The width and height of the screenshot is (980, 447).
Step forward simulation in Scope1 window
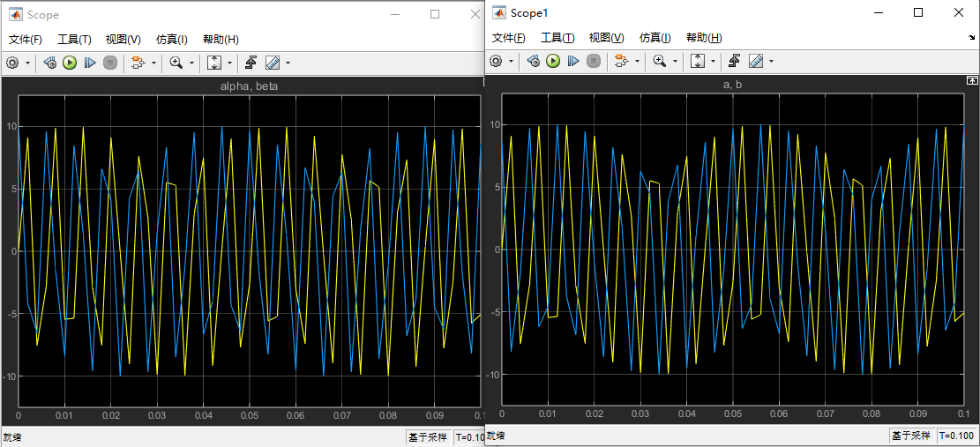click(573, 61)
